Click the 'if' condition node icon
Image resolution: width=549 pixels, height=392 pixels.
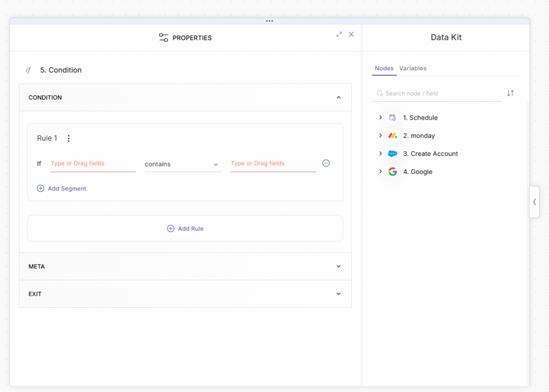coord(28,70)
